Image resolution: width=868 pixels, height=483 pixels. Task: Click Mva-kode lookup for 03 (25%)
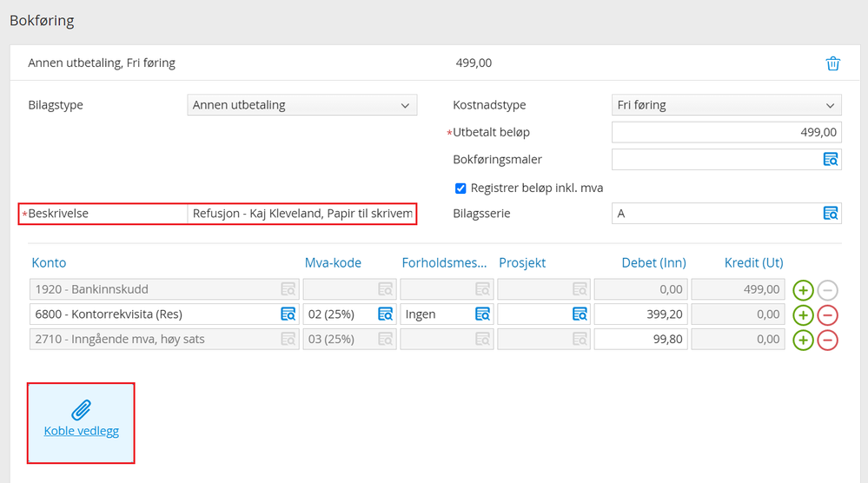point(385,339)
